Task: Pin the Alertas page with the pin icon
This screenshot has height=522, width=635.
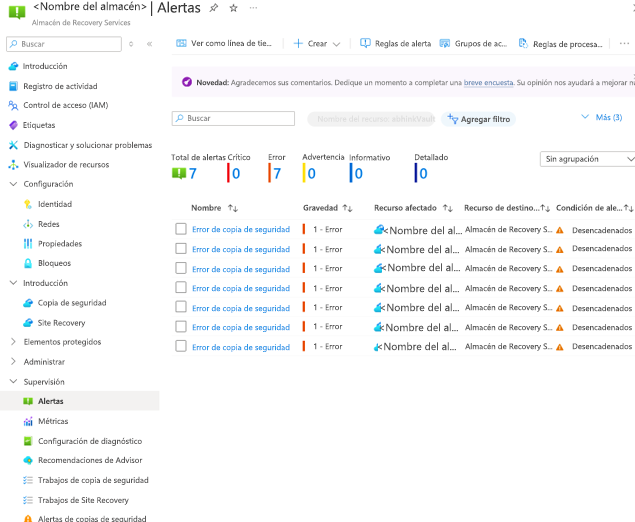Action: point(213,8)
